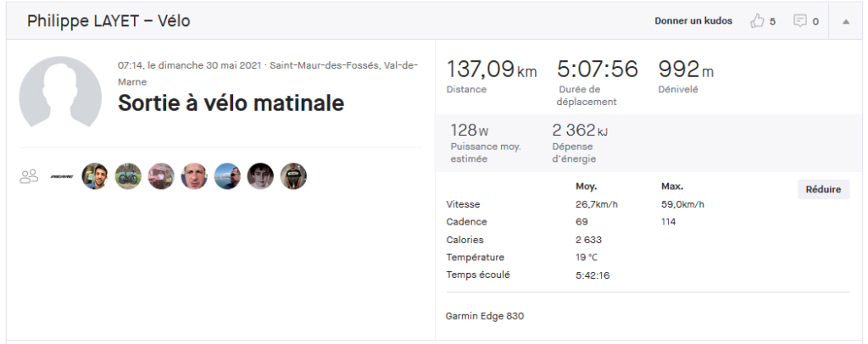This screenshot has width=868, height=344.
Task: Open the pink-toned participant avatar
Action: click(161, 176)
